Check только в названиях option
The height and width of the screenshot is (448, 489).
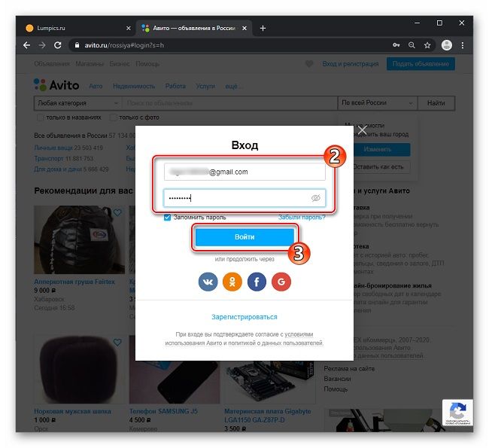coord(40,117)
